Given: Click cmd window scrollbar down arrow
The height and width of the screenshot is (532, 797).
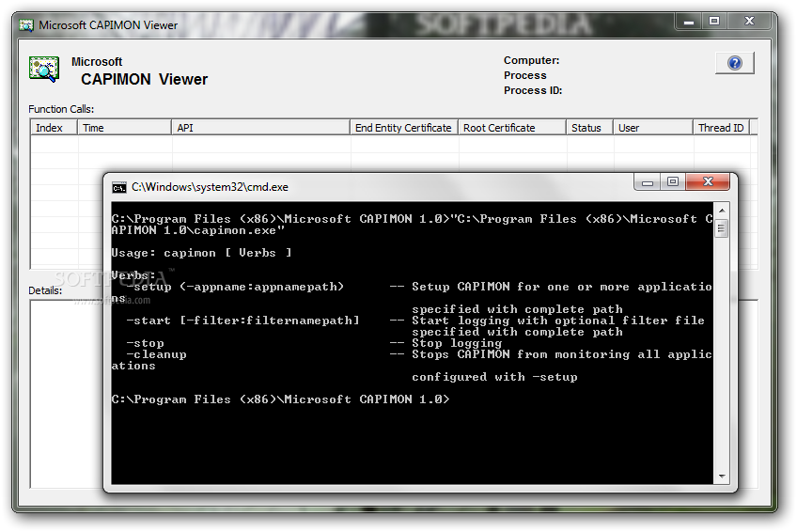Looking at the screenshot, I should pos(722,477).
